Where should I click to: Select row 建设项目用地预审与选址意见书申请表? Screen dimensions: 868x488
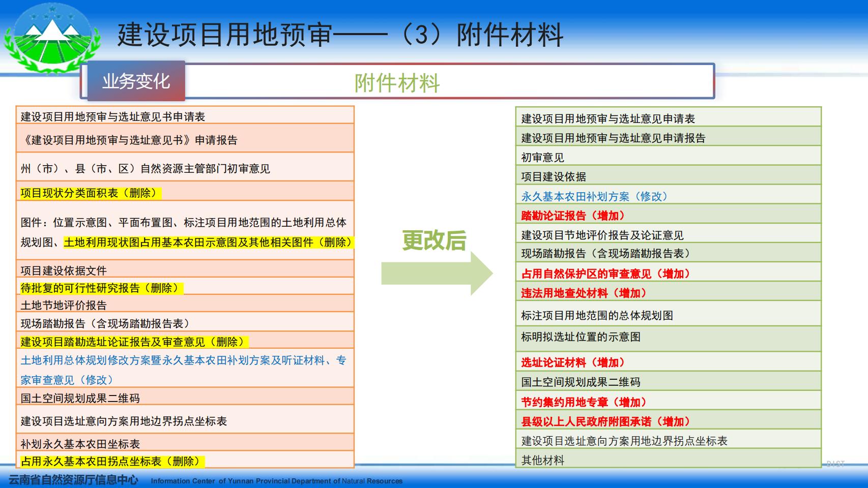[185, 115]
